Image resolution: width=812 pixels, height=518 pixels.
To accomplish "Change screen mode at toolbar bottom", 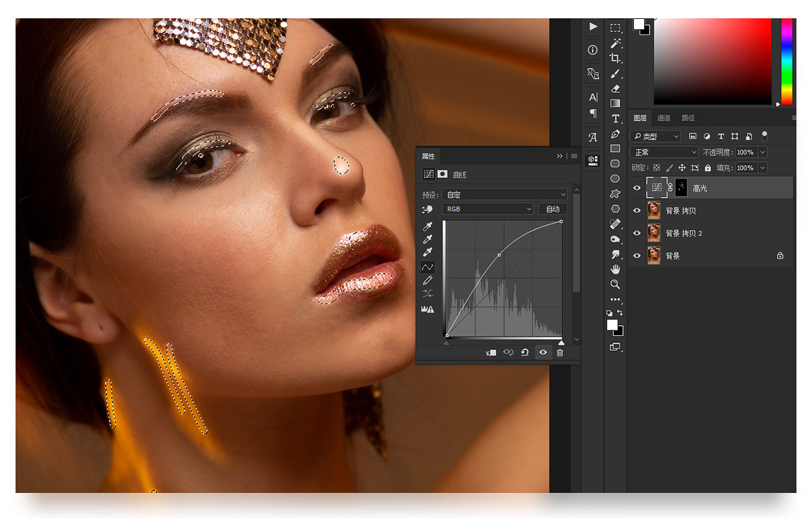I will coord(615,347).
